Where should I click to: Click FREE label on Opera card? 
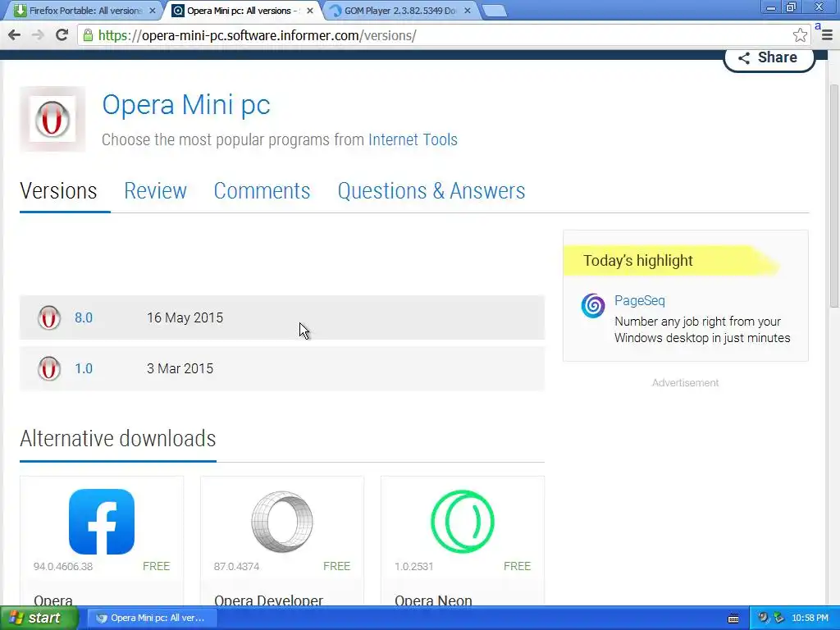point(157,566)
